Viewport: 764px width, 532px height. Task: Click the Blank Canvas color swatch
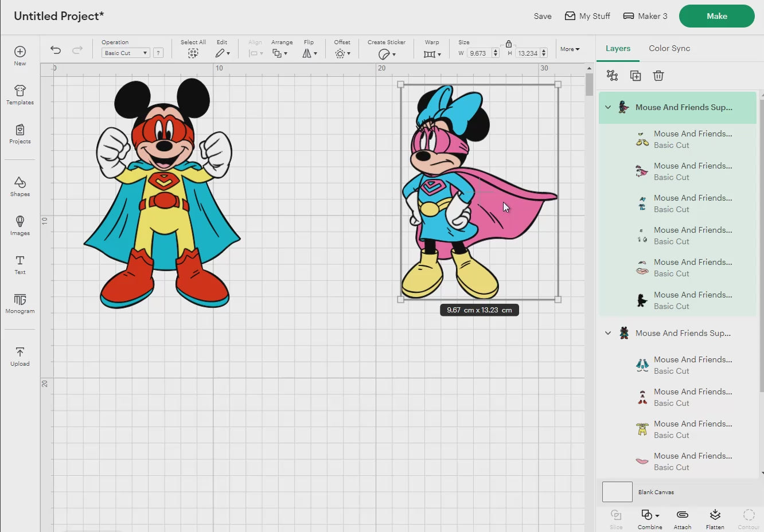(x=617, y=492)
